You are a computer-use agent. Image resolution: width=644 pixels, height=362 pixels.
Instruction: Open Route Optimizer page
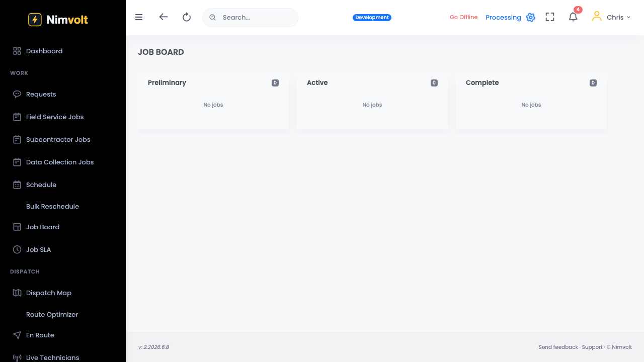point(52,314)
